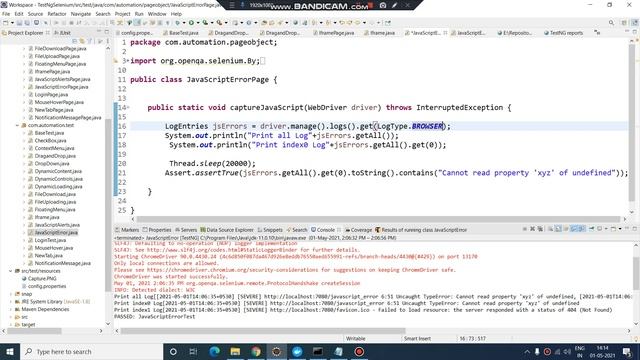Toggle Scroll Lock in Console toolbar
The width and height of the screenshot is (640, 360).
(558, 229)
